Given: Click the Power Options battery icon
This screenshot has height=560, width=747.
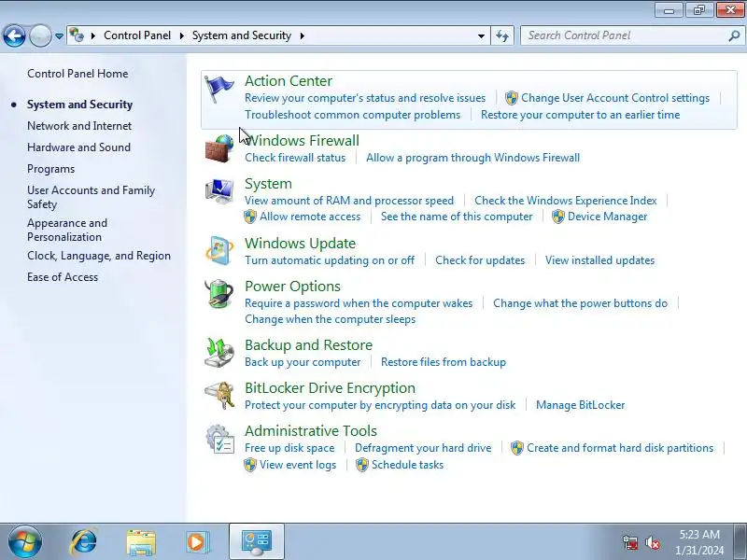Looking at the screenshot, I should (x=219, y=294).
